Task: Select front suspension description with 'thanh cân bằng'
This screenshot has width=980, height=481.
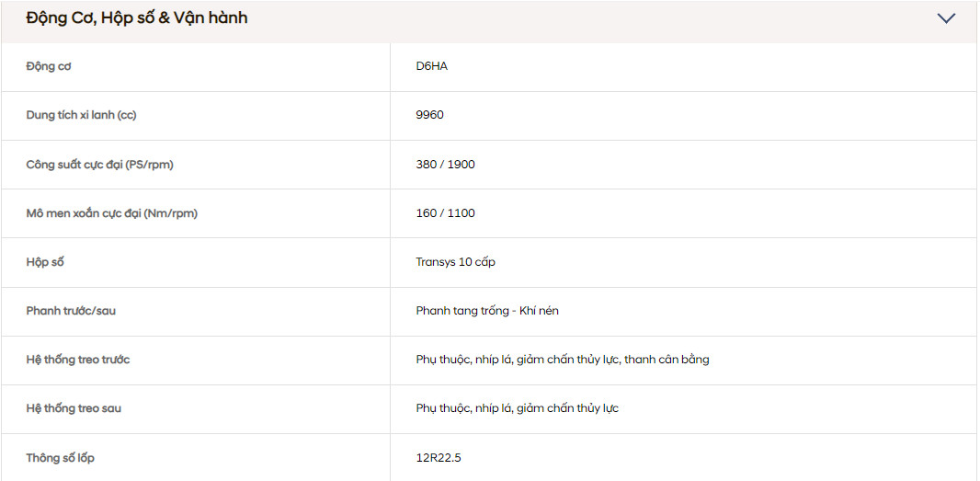Action: [563, 360]
